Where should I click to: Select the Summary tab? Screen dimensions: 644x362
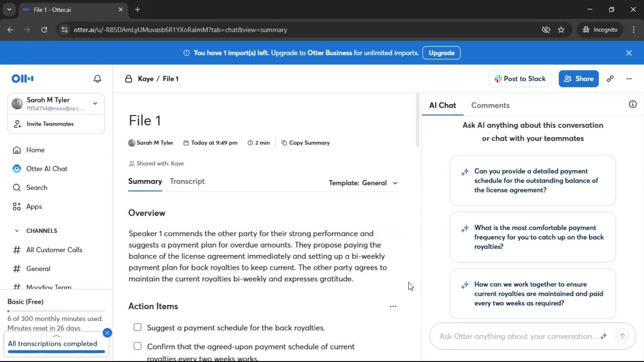[x=145, y=181]
